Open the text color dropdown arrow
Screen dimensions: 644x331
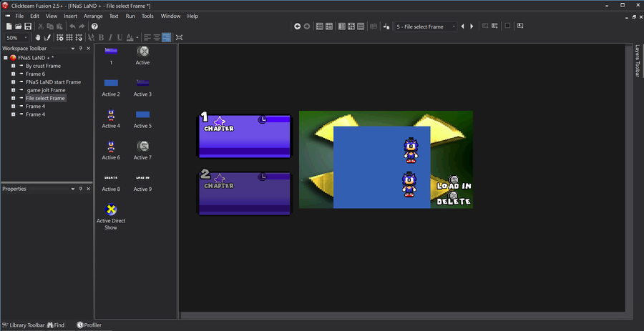(x=137, y=38)
